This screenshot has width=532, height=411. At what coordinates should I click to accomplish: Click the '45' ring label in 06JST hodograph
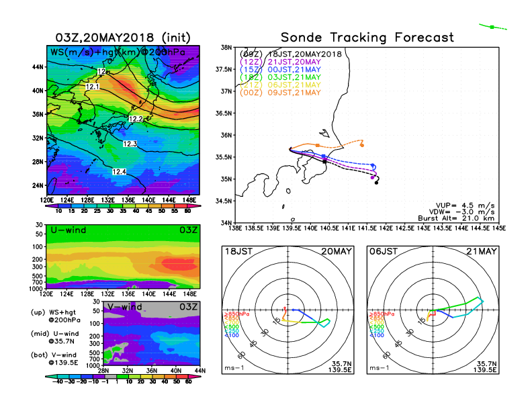[398, 343]
